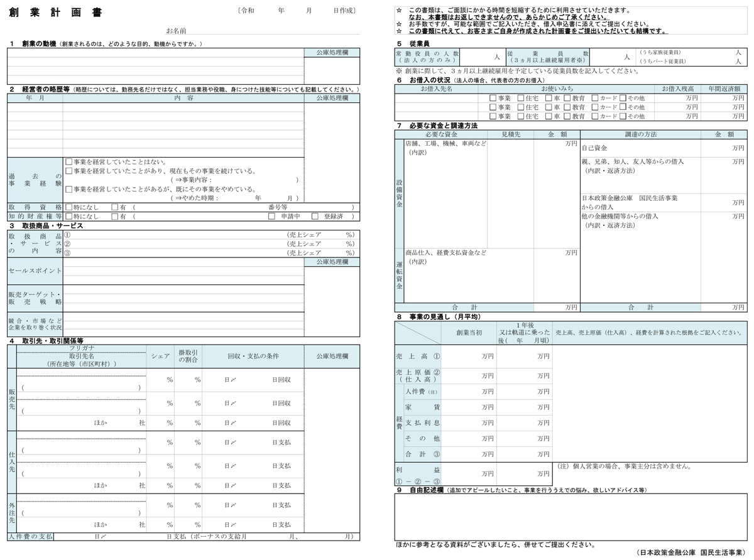
Task: Click the '8 事業の見通し（月平均）' heading
Action: [439, 316]
